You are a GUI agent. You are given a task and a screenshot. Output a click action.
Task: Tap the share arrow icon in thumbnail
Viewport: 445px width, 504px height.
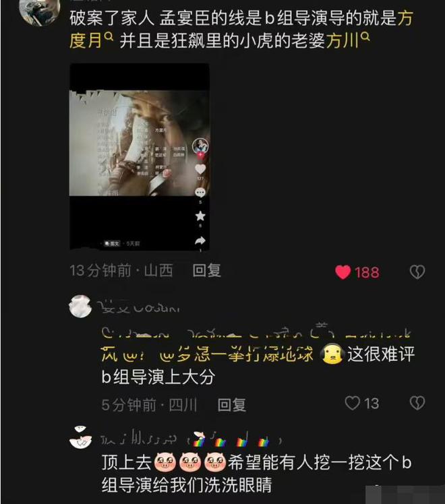click(x=200, y=240)
